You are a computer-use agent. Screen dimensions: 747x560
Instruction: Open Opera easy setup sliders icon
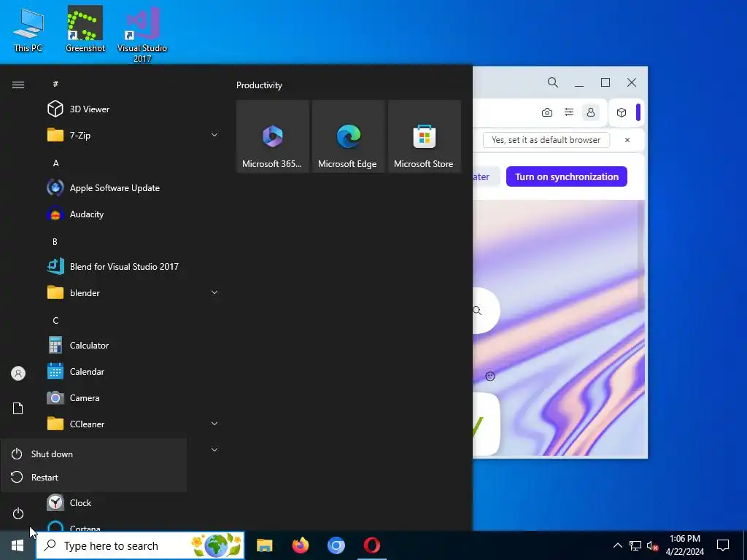(x=569, y=112)
